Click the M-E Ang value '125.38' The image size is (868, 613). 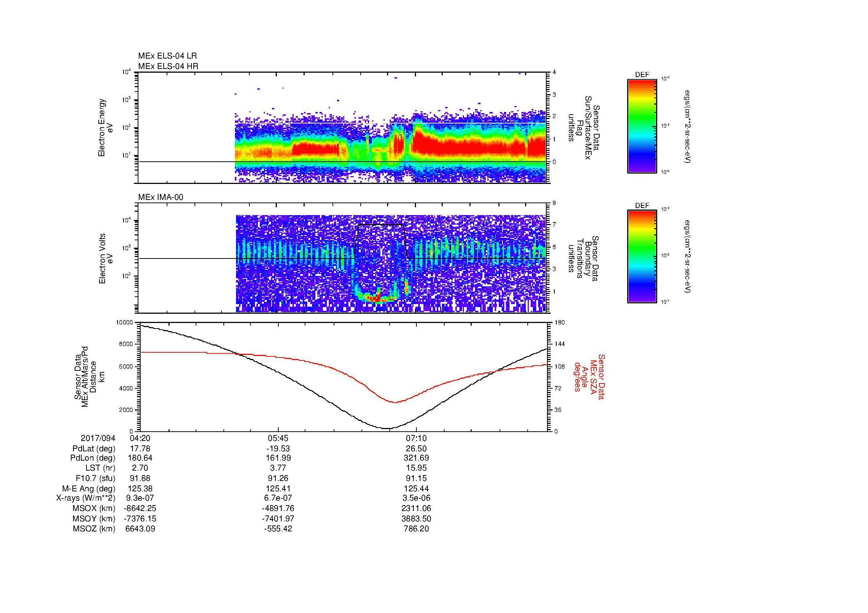point(140,488)
